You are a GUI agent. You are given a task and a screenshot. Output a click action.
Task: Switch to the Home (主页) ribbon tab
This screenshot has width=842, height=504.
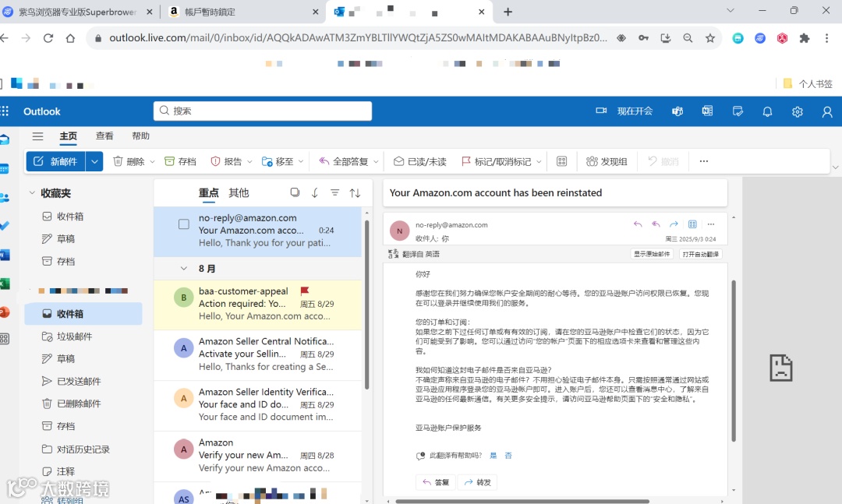[68, 136]
